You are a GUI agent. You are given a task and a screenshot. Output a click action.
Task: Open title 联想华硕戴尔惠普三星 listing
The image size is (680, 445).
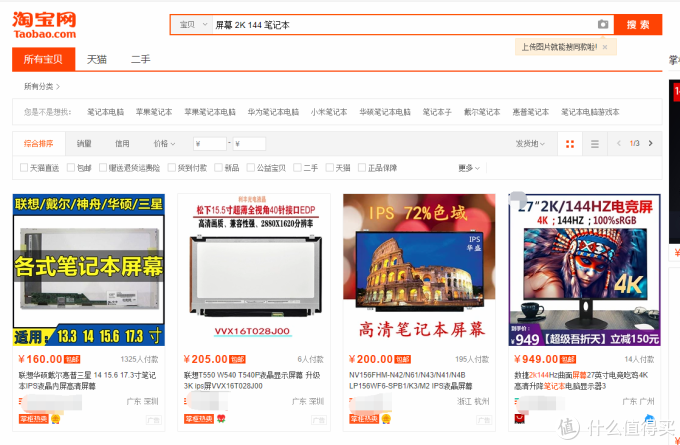point(87,380)
